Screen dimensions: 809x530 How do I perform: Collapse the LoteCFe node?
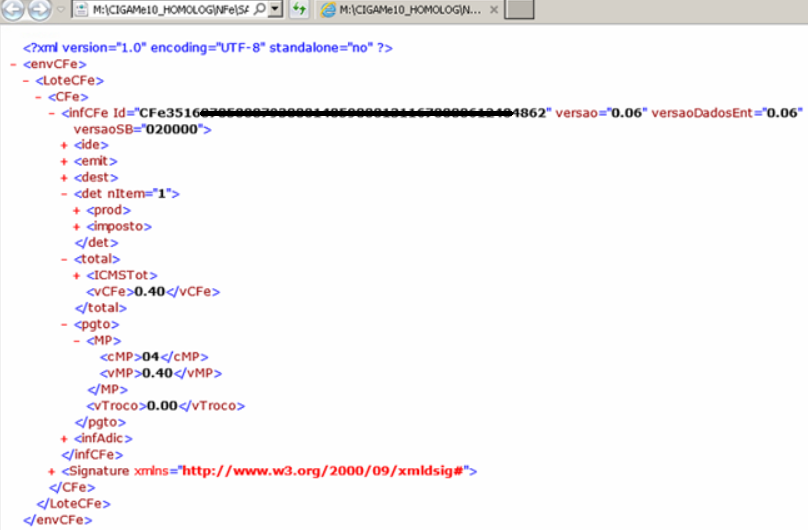(x=26, y=81)
